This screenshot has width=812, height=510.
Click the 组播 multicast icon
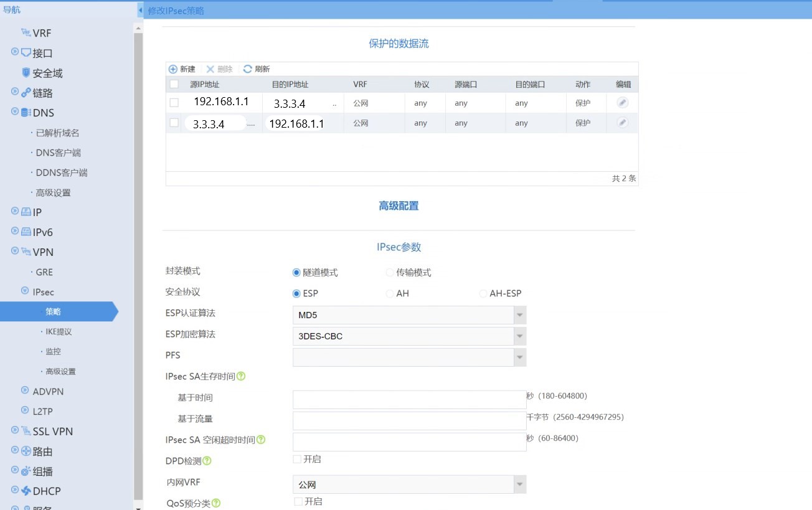coord(26,471)
